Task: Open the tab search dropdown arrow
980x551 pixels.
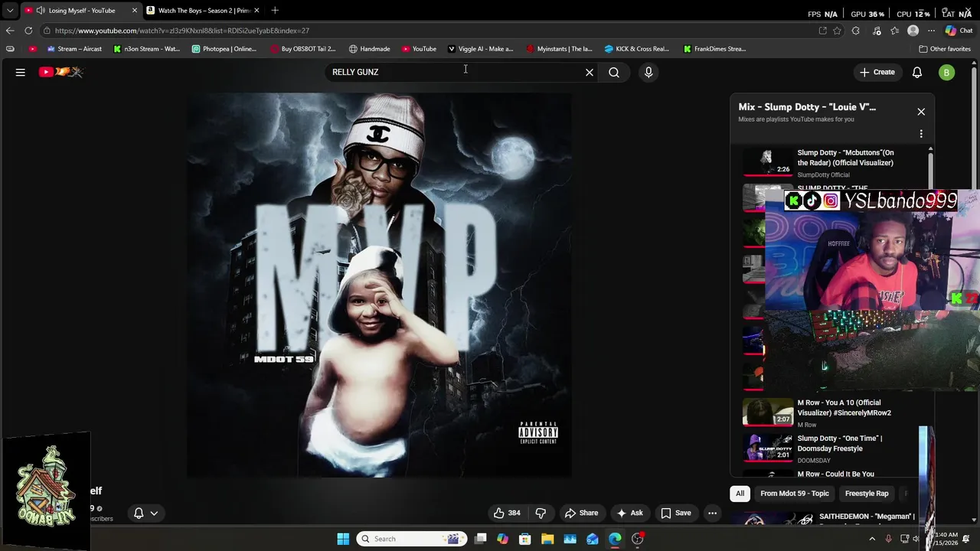Action: coord(10,10)
